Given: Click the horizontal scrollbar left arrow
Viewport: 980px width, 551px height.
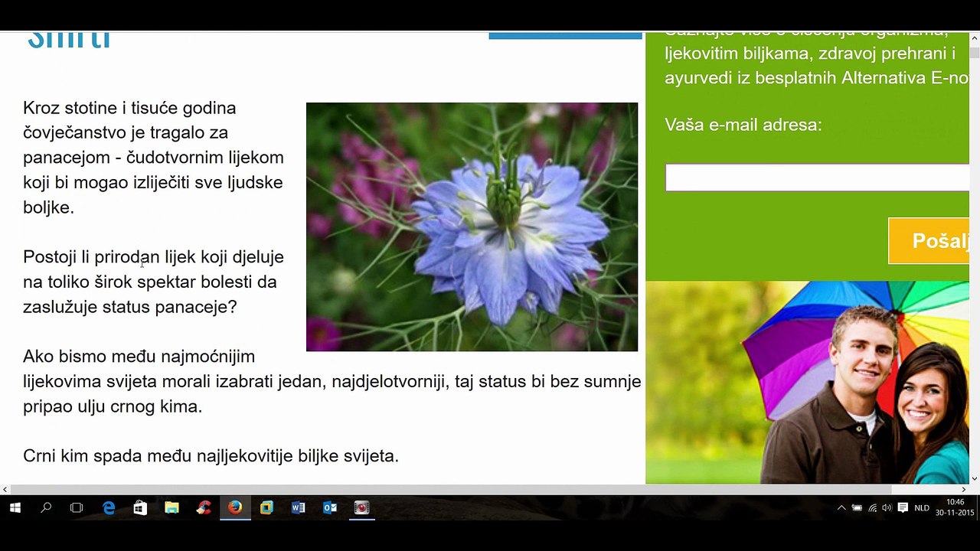Looking at the screenshot, I should click(5, 490).
